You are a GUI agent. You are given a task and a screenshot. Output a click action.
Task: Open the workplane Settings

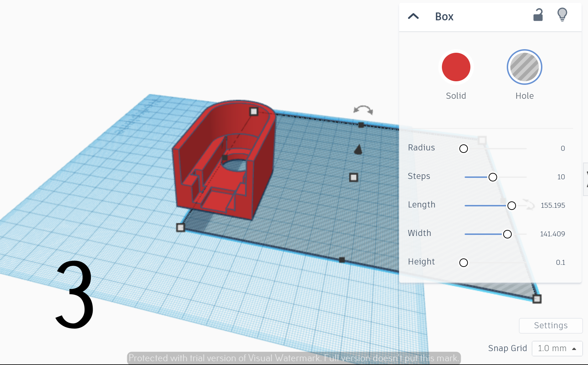[551, 325]
